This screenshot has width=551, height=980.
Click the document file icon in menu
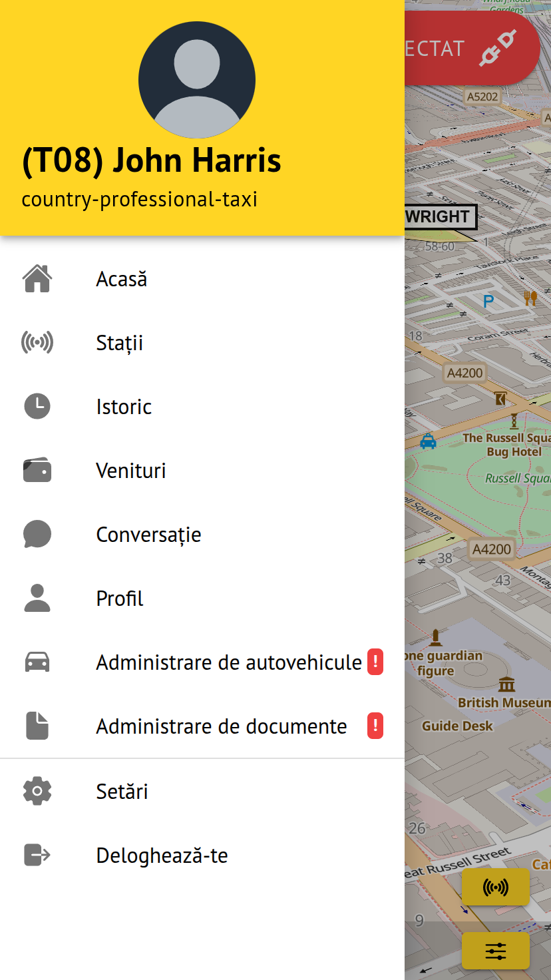[x=37, y=726]
